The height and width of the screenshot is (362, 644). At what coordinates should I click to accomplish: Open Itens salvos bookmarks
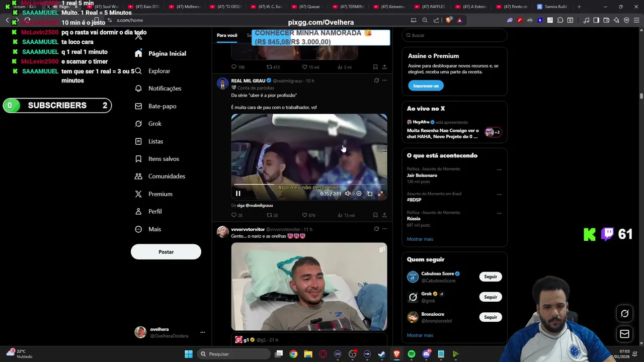[x=157, y=159]
